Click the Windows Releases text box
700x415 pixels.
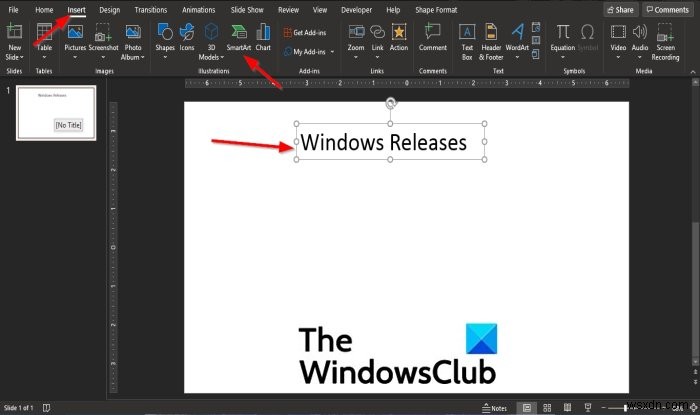(x=390, y=141)
